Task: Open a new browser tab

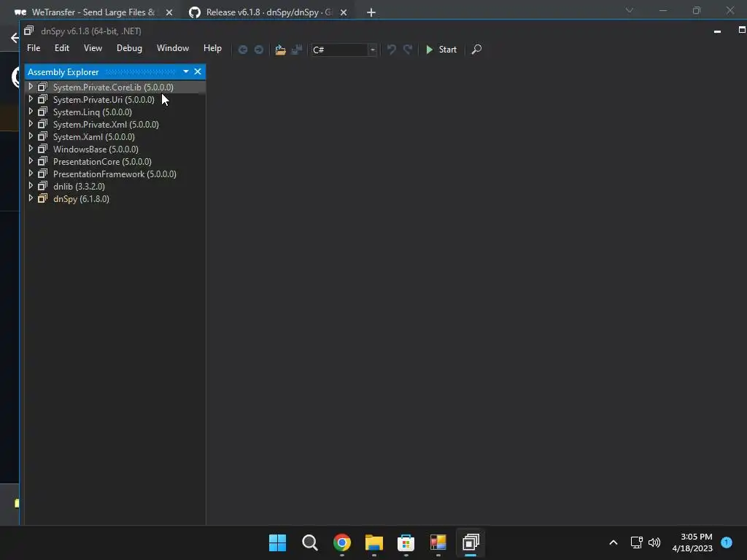Action: pos(371,12)
